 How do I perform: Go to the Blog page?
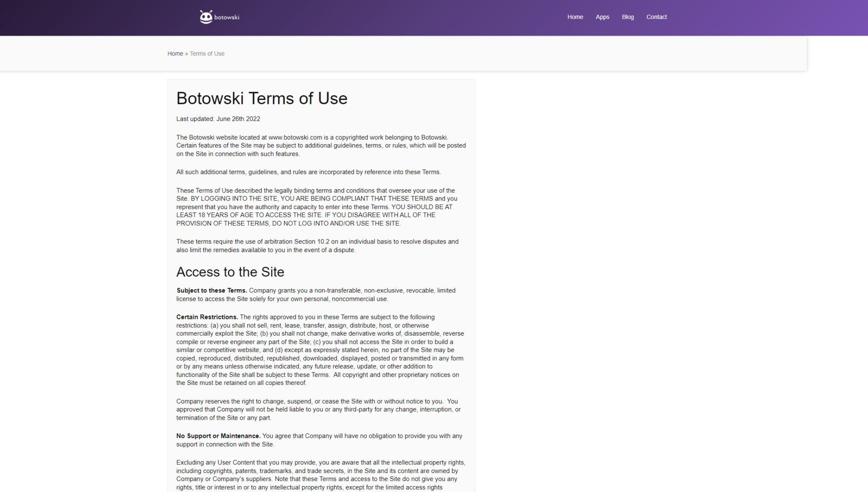tap(627, 17)
